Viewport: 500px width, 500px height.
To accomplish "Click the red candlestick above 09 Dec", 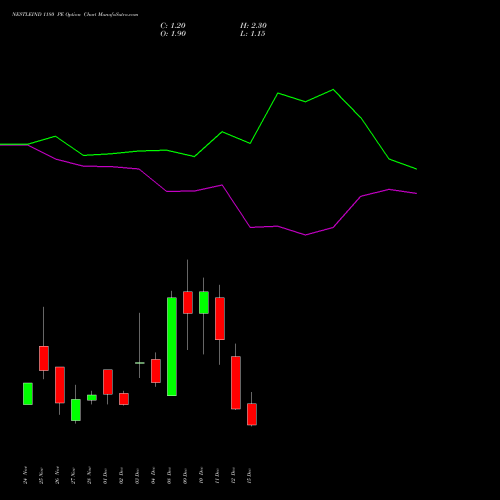I will (x=188, y=302).
